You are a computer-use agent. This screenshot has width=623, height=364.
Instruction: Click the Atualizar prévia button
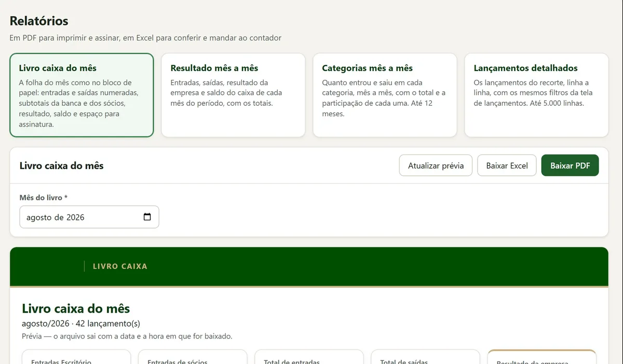tap(436, 165)
